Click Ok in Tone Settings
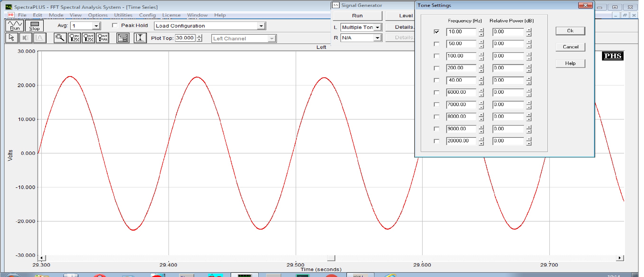644x277 pixels. pyautogui.click(x=570, y=31)
